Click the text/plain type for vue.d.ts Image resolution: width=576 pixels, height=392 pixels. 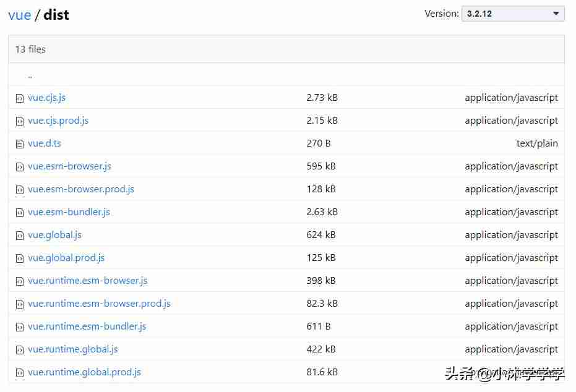tap(537, 143)
